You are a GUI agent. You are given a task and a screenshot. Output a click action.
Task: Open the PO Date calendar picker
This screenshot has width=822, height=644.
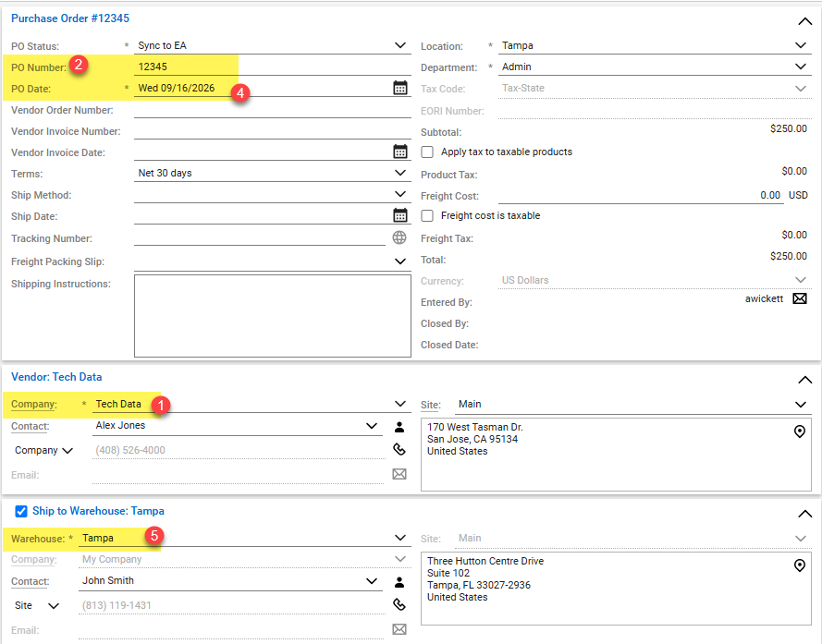(x=400, y=88)
